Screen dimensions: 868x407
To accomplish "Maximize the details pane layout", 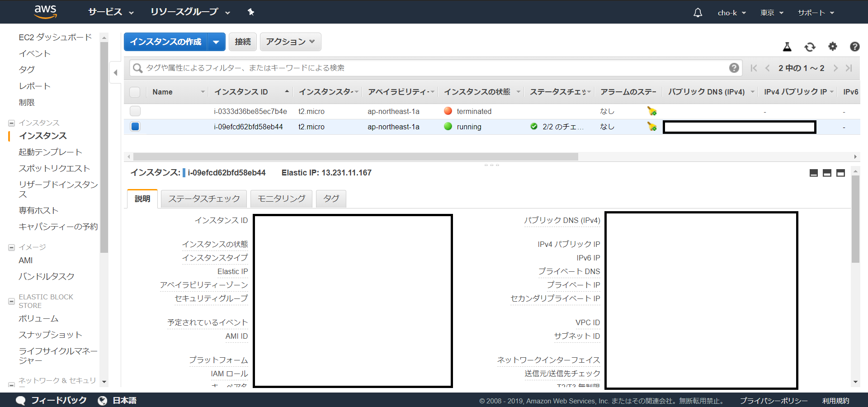I will pyautogui.click(x=840, y=173).
